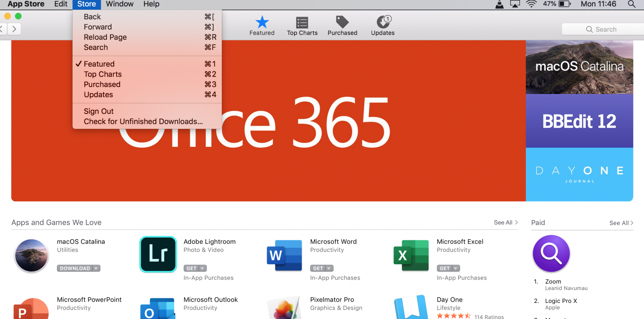The height and width of the screenshot is (319, 644).
Task: Expand Microsoft Excel Get button arrow
Action: tap(455, 268)
